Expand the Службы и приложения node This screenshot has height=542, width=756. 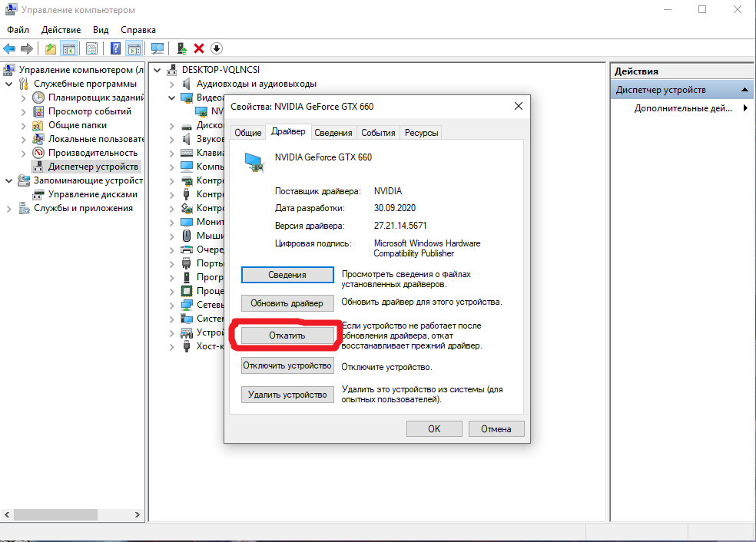[9, 209]
